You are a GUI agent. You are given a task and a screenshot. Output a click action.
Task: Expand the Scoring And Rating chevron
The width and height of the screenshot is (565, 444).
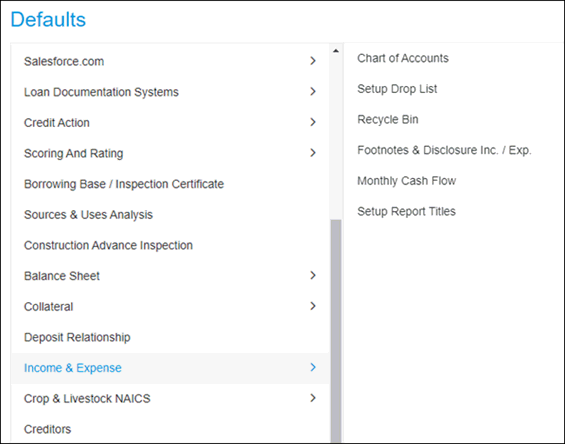(313, 153)
